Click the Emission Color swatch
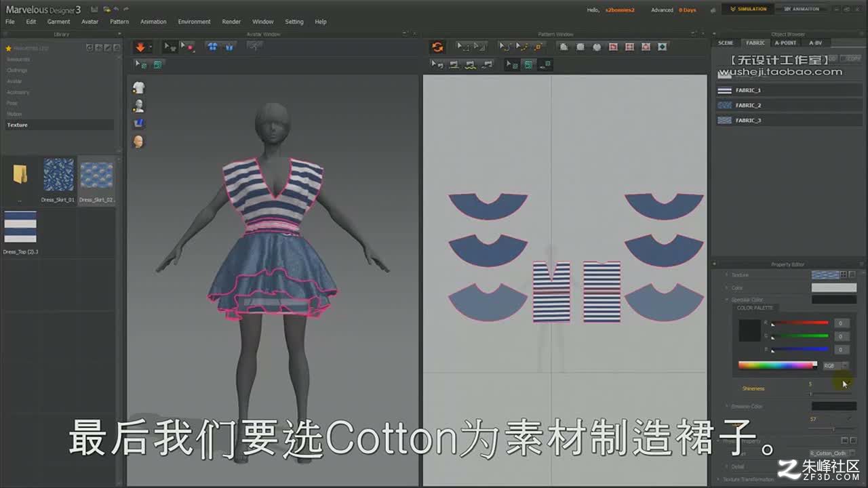 coord(834,407)
